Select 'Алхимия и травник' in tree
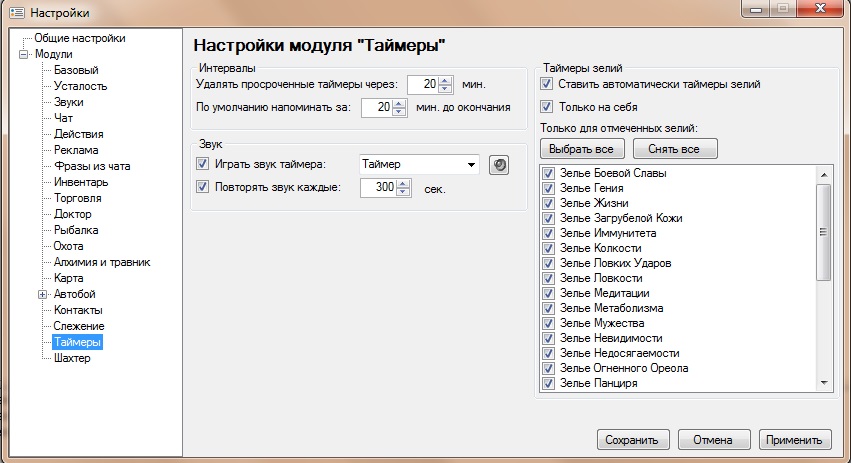 tap(102, 262)
